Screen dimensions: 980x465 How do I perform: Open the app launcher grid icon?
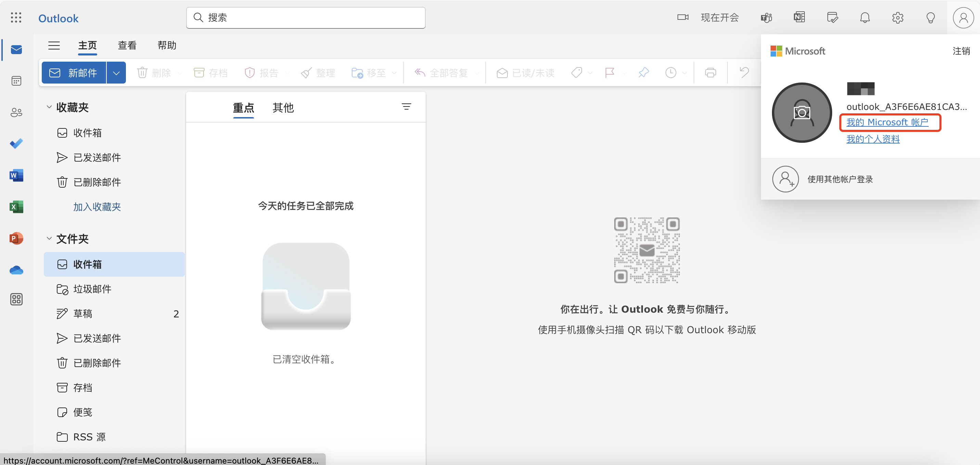tap(16, 18)
